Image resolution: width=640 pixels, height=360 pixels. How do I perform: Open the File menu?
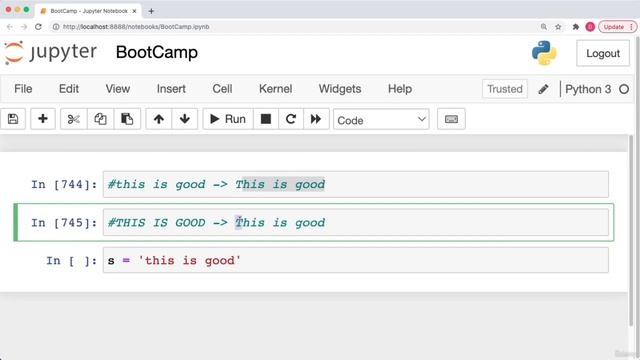click(23, 89)
